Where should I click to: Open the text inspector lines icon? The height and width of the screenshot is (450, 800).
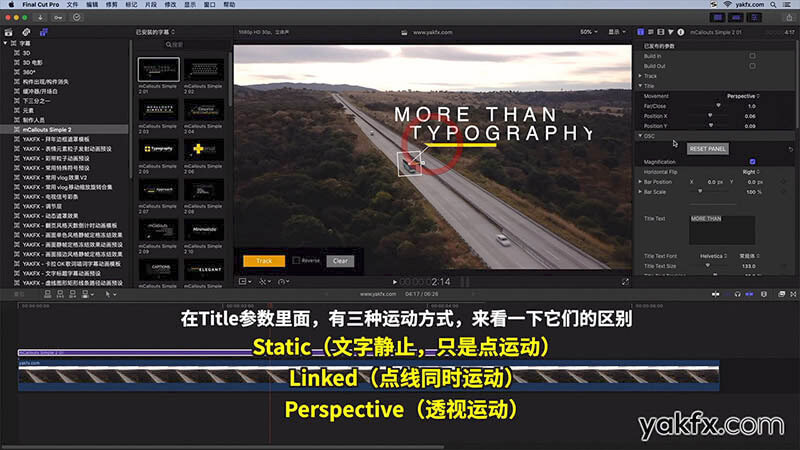(651, 32)
